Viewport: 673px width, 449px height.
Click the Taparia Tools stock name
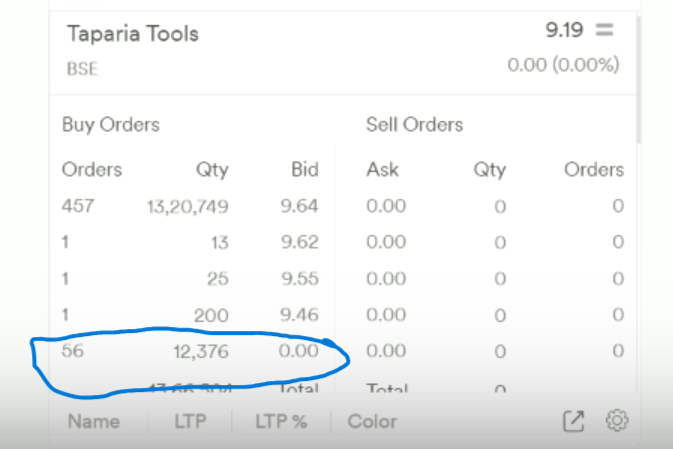point(133,34)
